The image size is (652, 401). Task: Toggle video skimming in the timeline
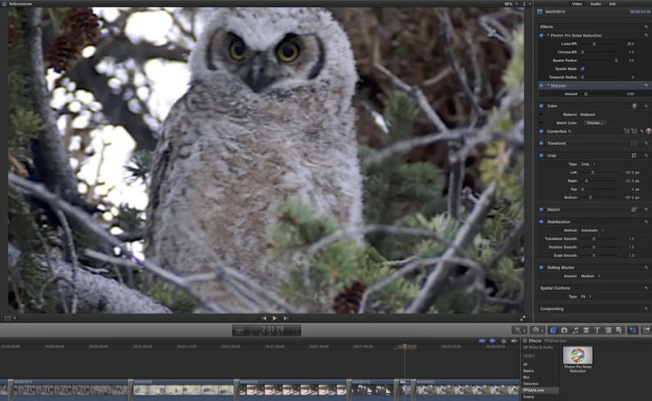(x=482, y=341)
